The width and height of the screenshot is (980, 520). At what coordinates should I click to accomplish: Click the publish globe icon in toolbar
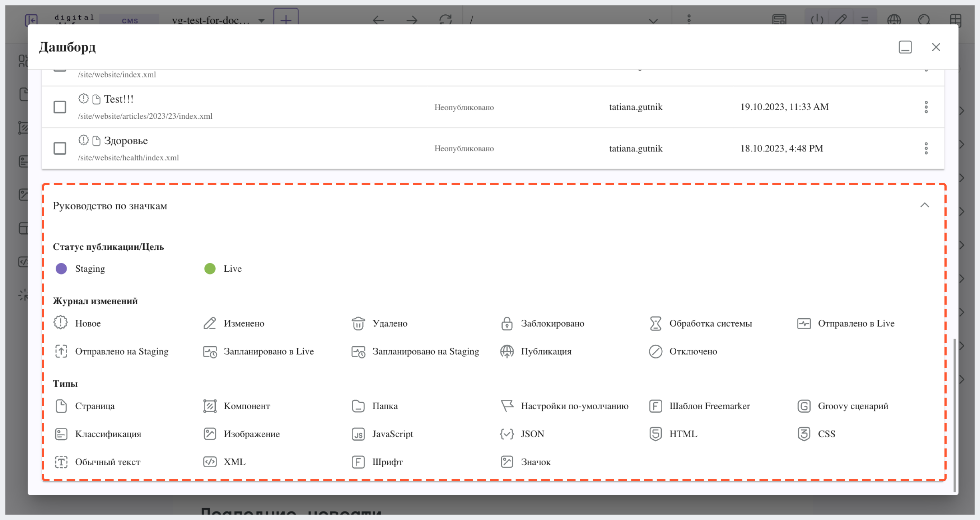893,19
